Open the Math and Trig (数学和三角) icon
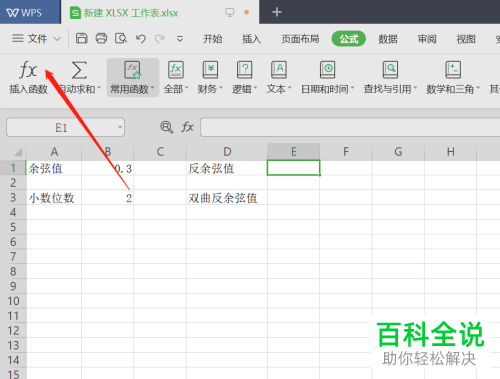Viewport: 500px width, 379px height. click(x=453, y=70)
